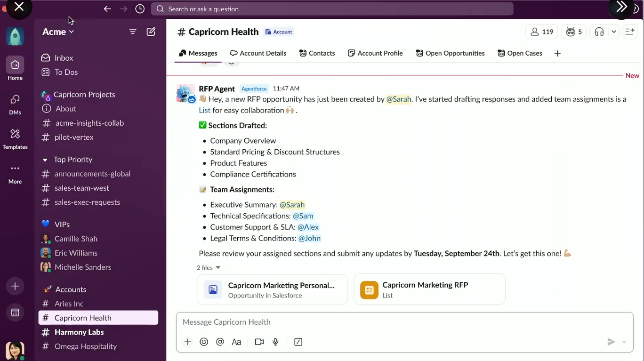Open Capricorn Projects section
The width and height of the screenshot is (644, 361).
point(84,95)
